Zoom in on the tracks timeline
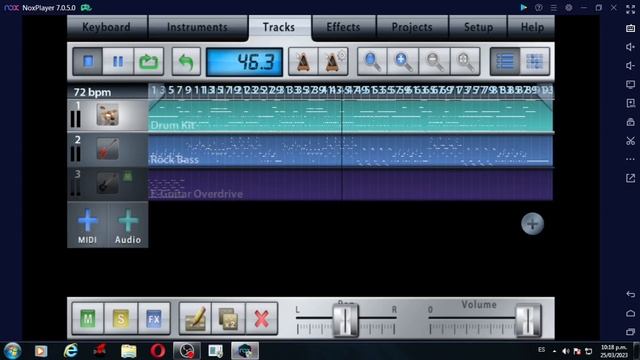 402,62
